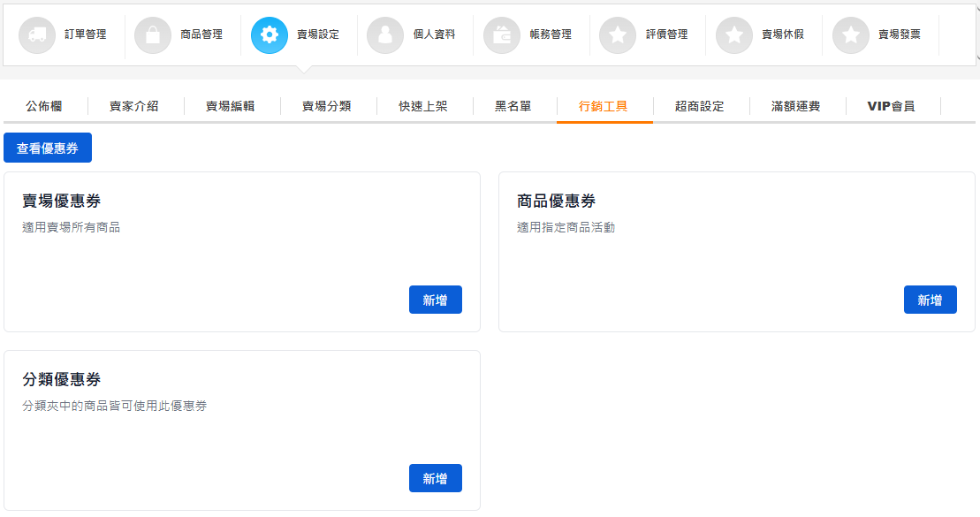The image size is (980, 517).
Task: Go to the 賣場編輯 tab
Action: point(231,106)
